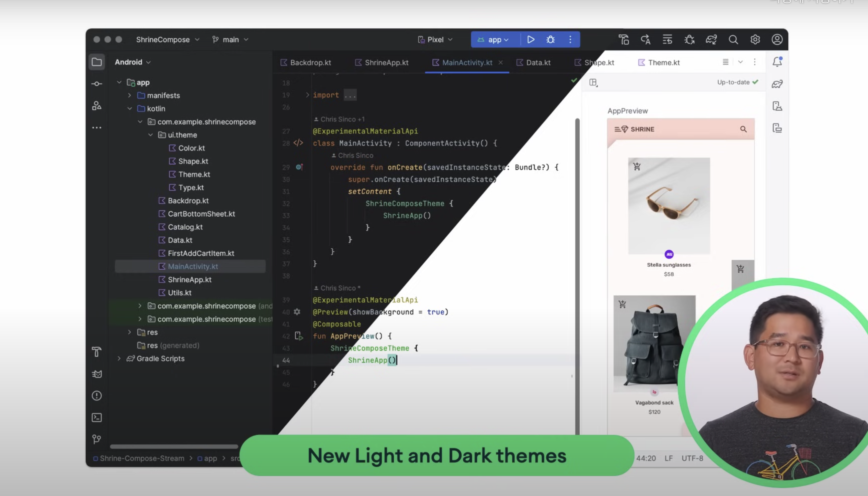This screenshot has height=496, width=868.
Task: Open the Logcat cat icon
Action: [x=97, y=374]
